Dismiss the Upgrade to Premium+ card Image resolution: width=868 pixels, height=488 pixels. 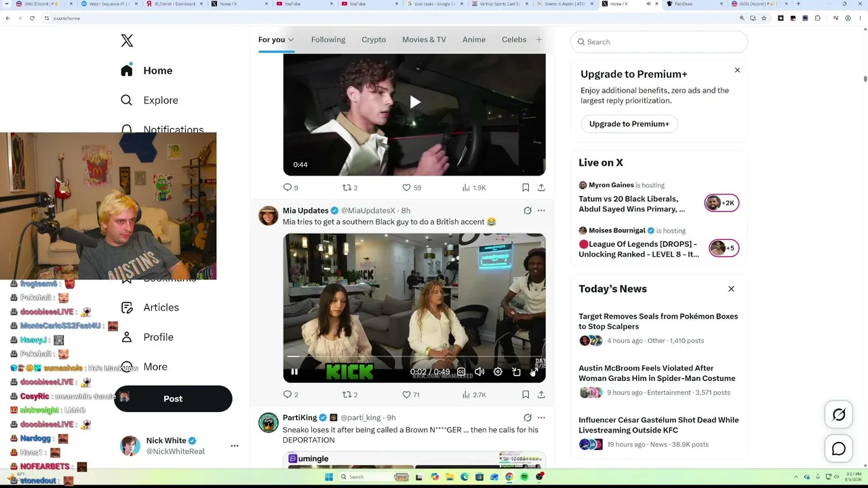737,70
